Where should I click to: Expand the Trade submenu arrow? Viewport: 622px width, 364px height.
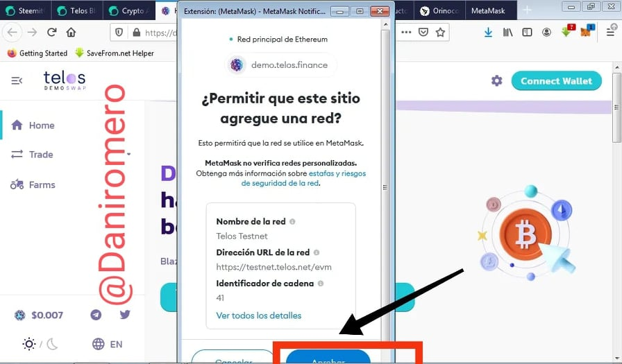tap(129, 154)
